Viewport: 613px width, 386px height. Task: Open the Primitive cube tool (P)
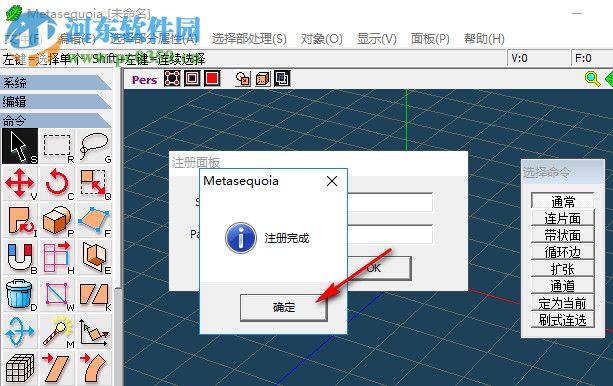57,221
